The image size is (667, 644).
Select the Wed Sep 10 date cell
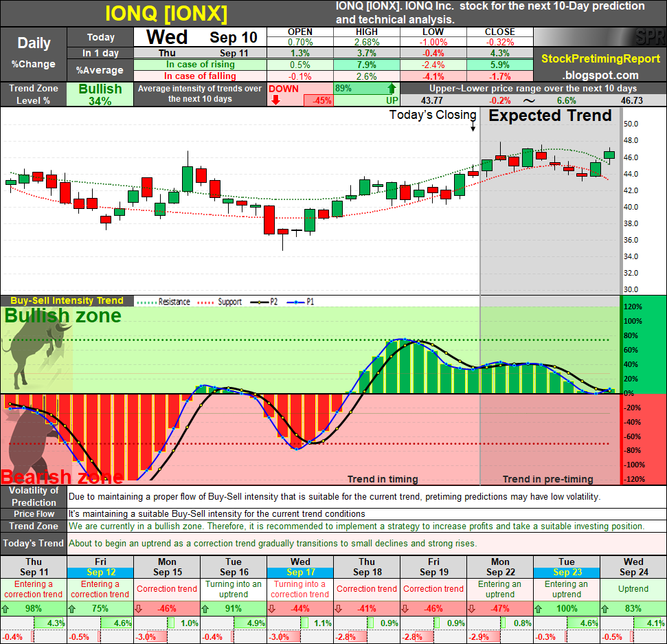[x=201, y=37]
